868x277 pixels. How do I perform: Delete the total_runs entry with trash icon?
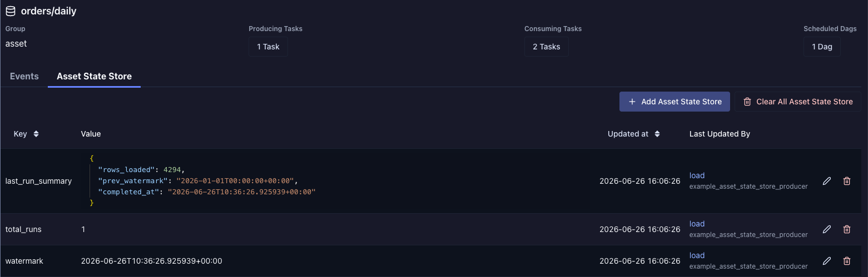[847, 229]
